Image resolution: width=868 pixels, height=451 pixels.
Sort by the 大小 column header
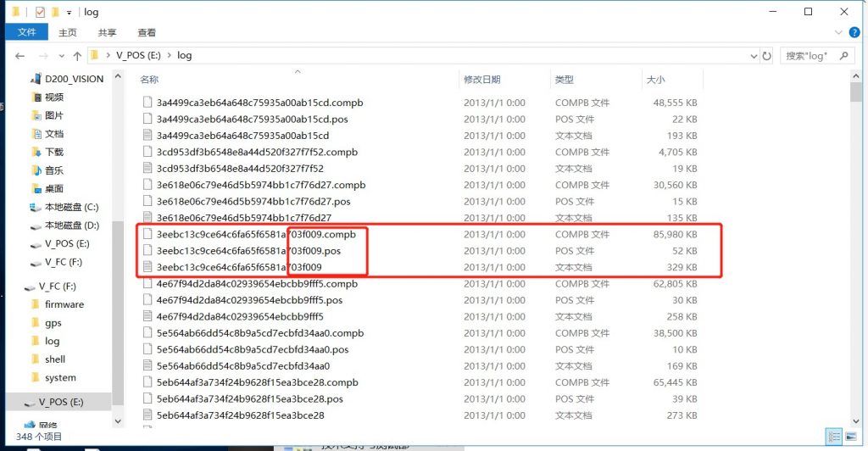(x=655, y=80)
